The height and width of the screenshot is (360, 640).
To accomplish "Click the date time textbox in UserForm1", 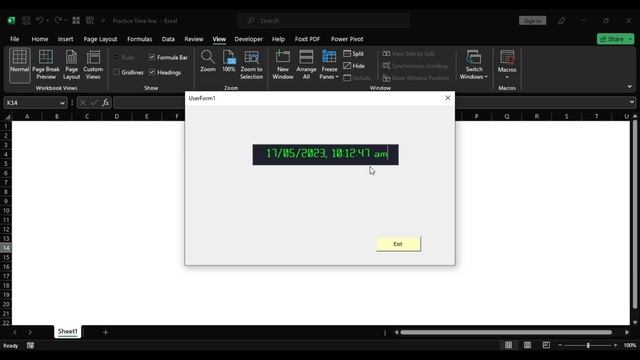I will pos(325,154).
